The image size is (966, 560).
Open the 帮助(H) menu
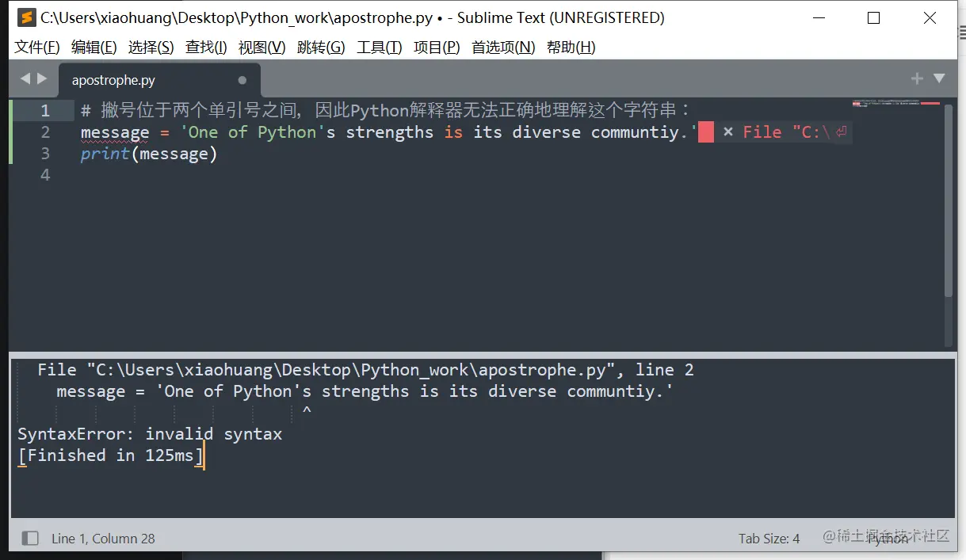571,48
